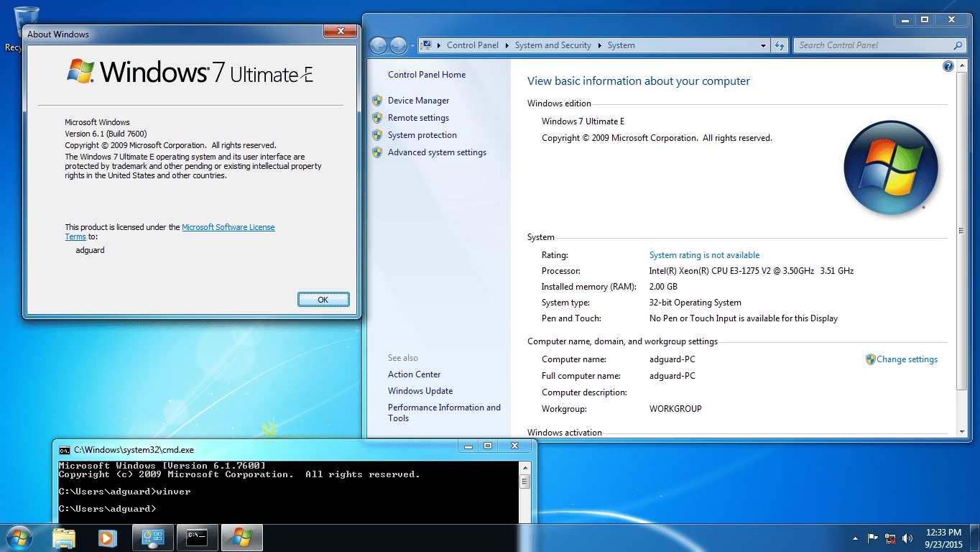Refresh the Control Panel address bar
The width and height of the screenshot is (980, 552).
tap(780, 45)
